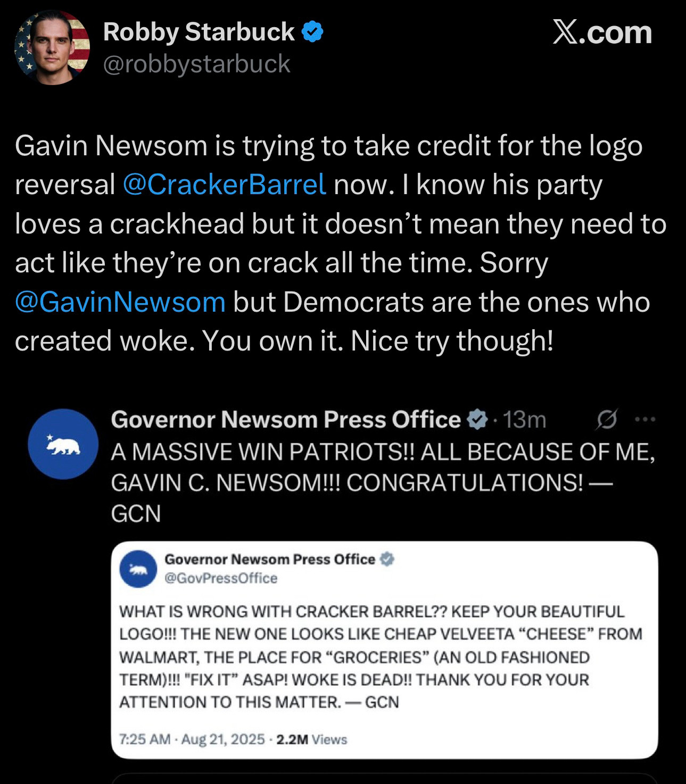The height and width of the screenshot is (784, 686).
Task: Open the three-dot more options menu
Action: pyautogui.click(x=646, y=420)
